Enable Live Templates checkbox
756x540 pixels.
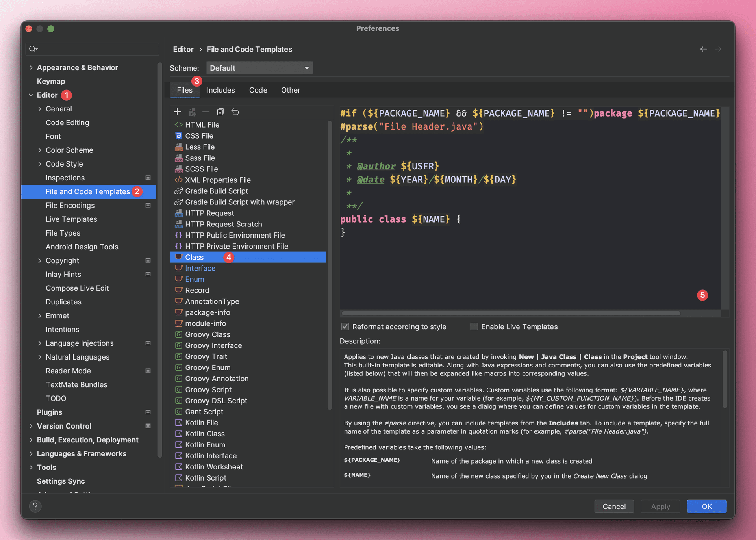click(x=474, y=327)
